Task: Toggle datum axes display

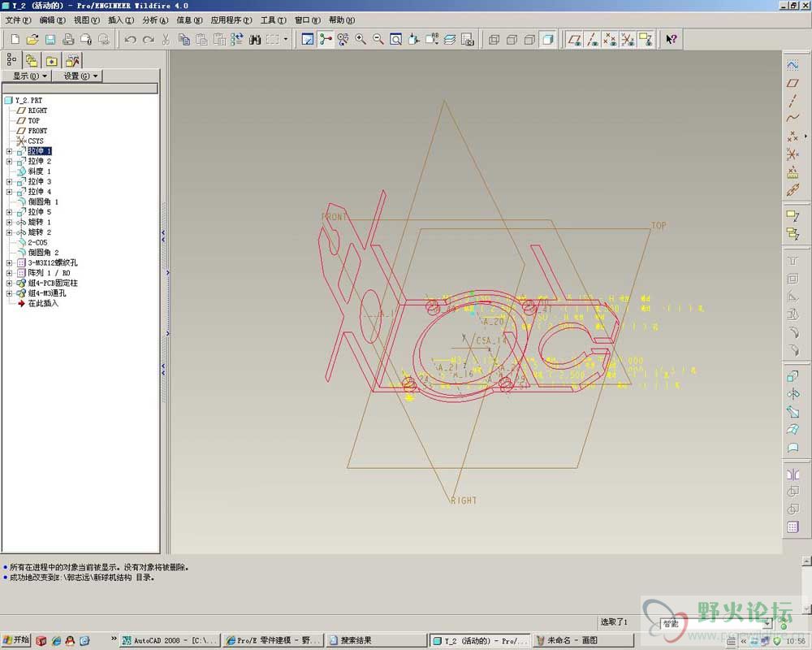Action: coord(593,39)
